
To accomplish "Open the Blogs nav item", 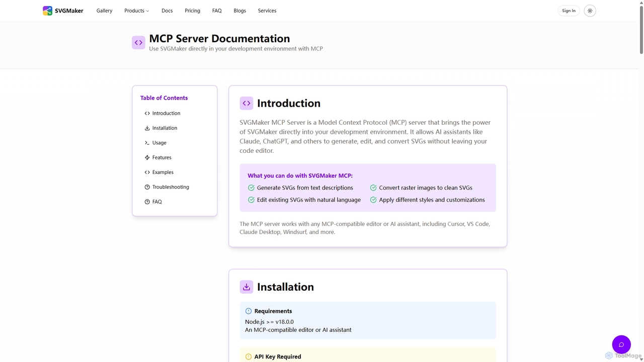I will pyautogui.click(x=240, y=11).
